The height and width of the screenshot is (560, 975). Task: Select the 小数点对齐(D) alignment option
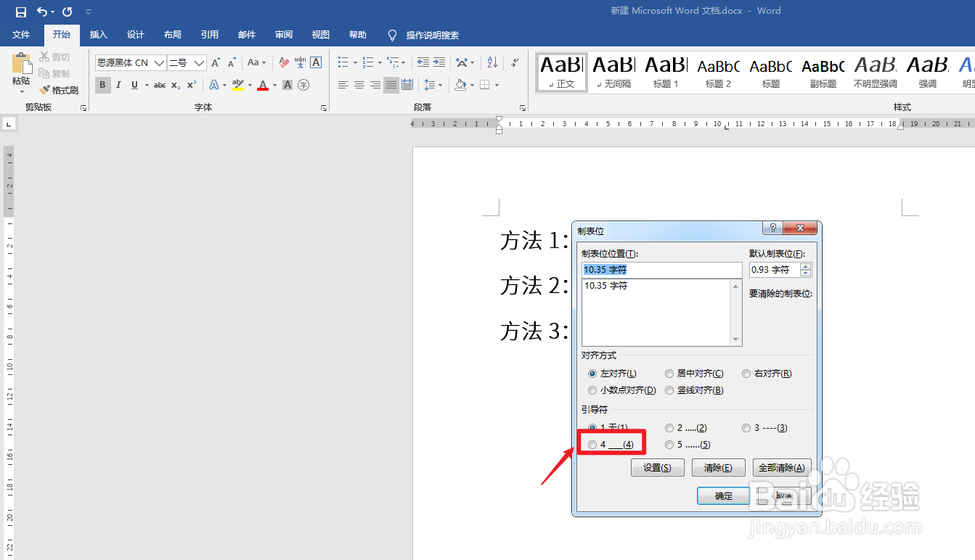click(x=622, y=390)
